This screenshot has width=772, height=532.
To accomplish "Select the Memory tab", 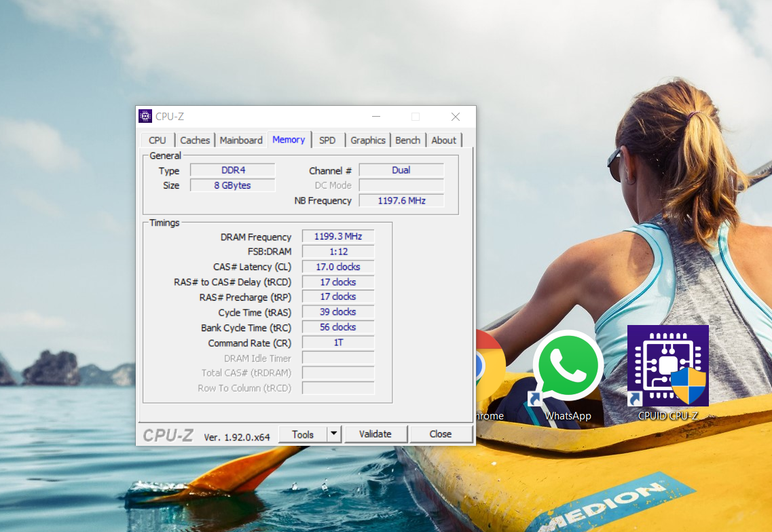I will pos(289,140).
